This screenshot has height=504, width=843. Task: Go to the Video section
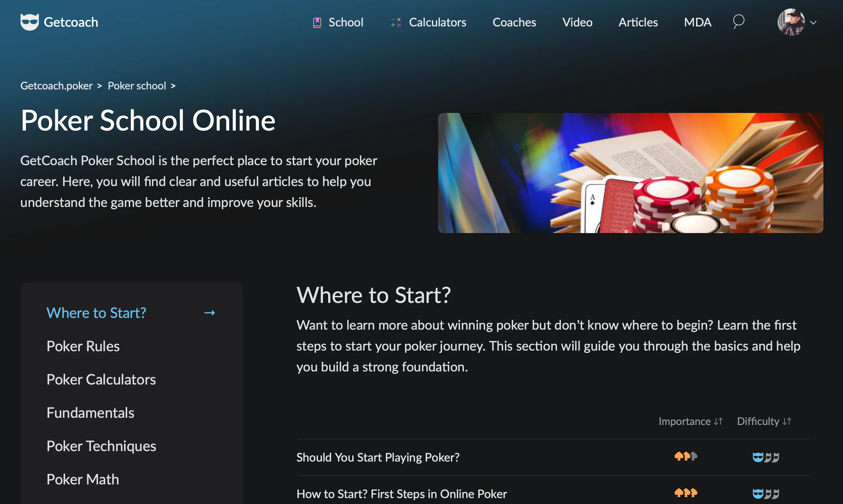[577, 23]
